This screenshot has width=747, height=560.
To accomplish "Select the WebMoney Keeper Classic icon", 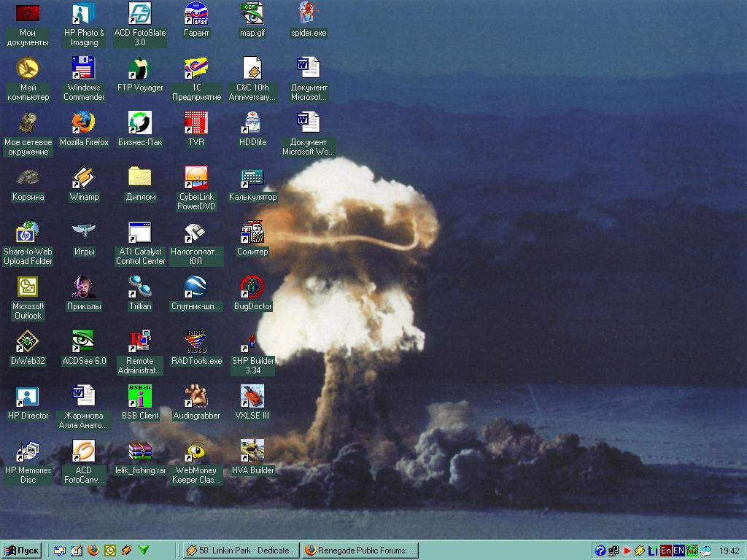I will click(196, 451).
